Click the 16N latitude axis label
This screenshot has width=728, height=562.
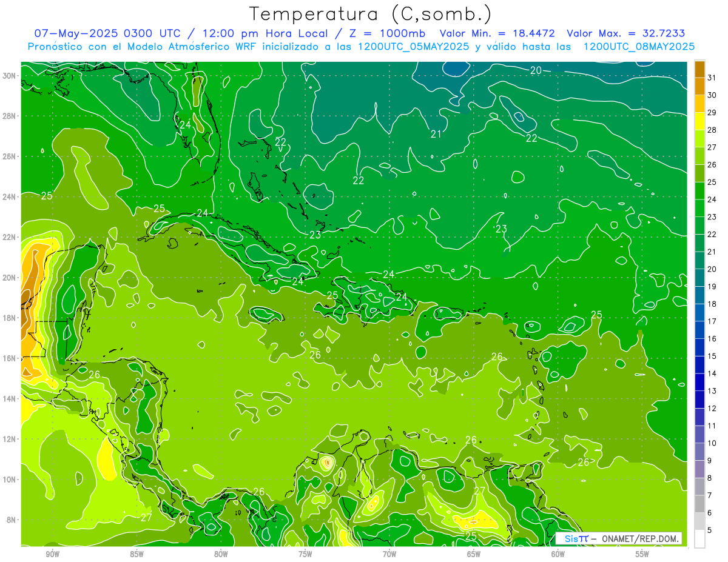9,358
